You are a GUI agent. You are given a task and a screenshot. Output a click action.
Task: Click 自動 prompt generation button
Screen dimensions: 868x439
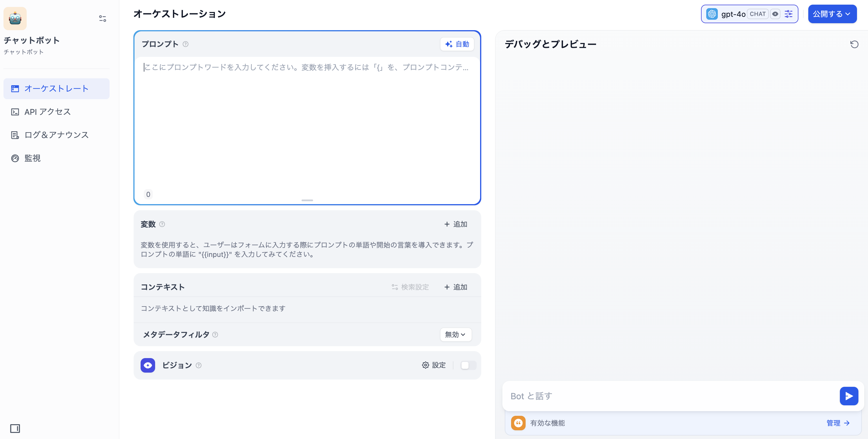tap(457, 44)
